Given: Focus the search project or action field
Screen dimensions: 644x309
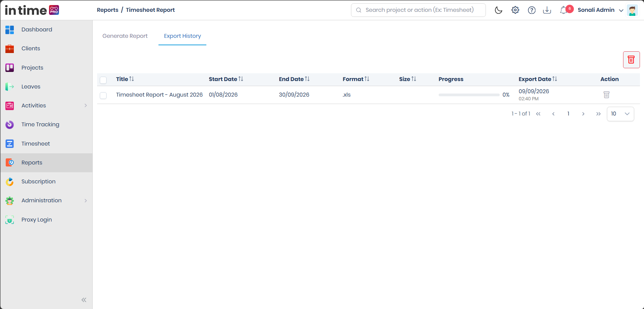Looking at the screenshot, I should tap(418, 10).
